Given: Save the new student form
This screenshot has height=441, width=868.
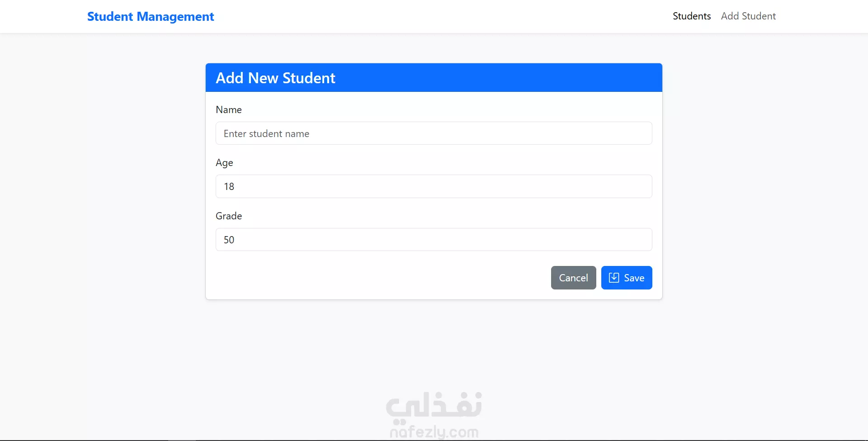Looking at the screenshot, I should (627, 278).
